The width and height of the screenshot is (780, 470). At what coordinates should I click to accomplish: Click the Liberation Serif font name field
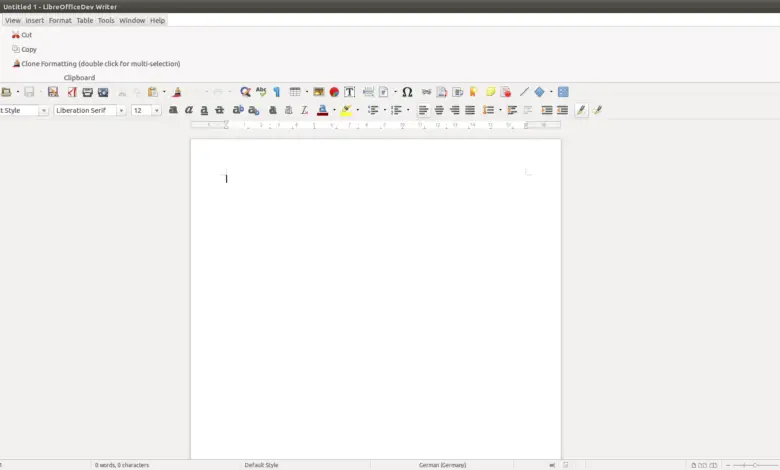pyautogui.click(x=85, y=110)
